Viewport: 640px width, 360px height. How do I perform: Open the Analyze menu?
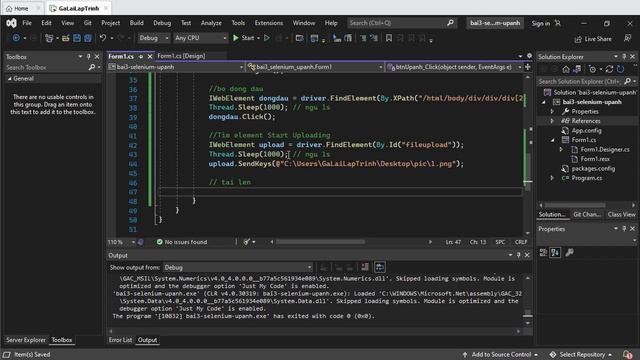click(x=211, y=23)
